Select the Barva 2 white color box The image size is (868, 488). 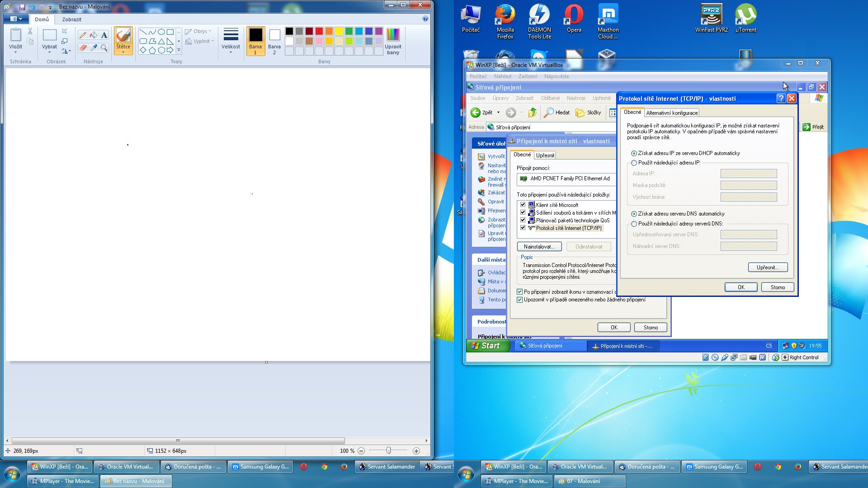click(274, 41)
